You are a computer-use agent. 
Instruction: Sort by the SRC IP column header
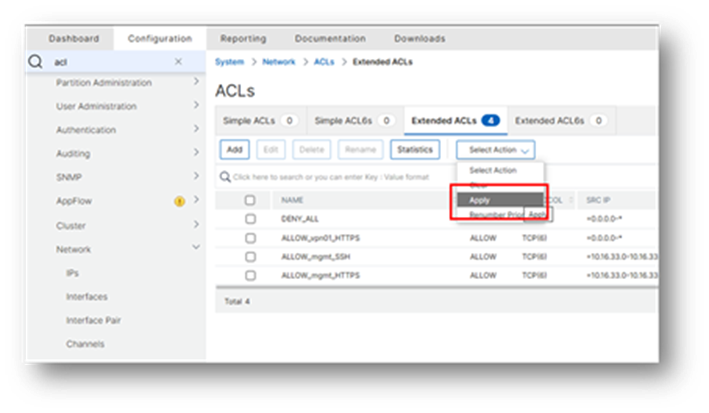pos(598,200)
